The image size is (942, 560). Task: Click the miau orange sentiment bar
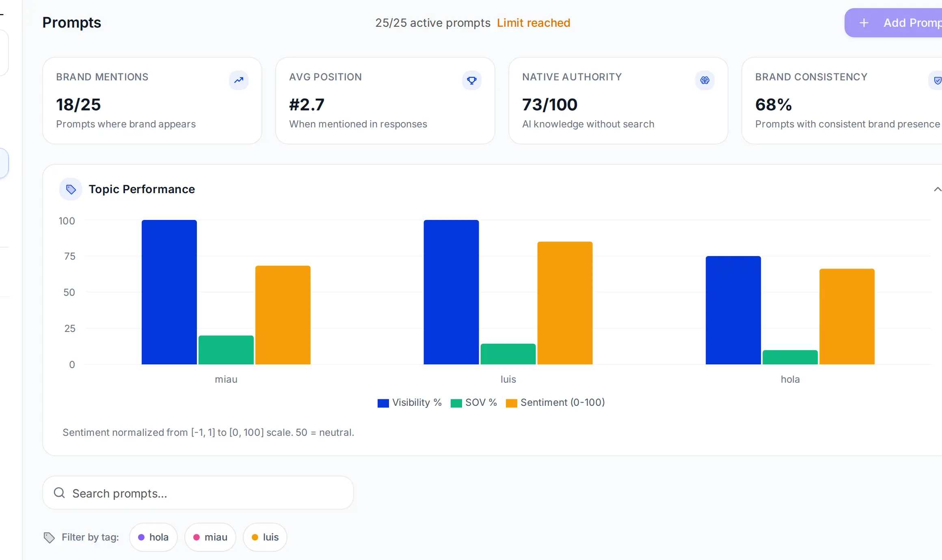point(283,315)
